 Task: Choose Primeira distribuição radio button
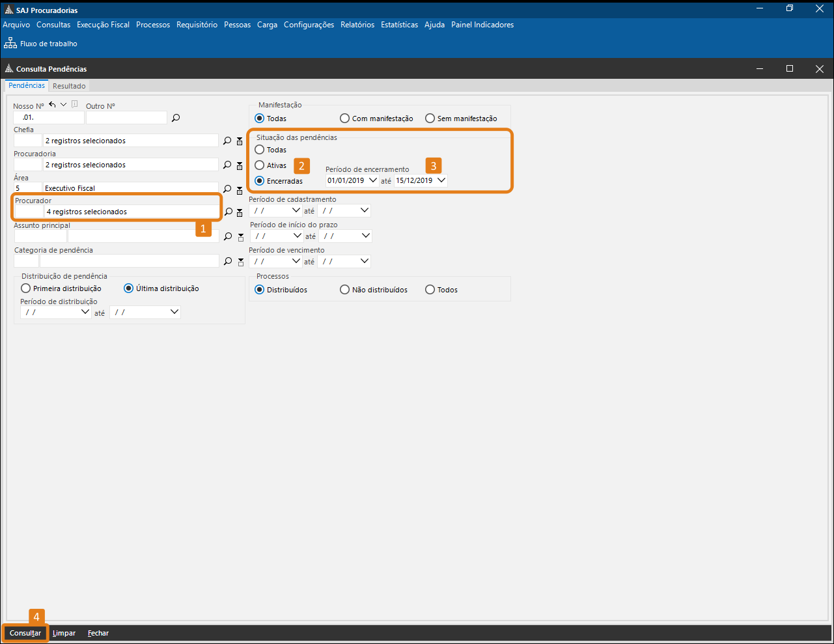click(x=26, y=288)
